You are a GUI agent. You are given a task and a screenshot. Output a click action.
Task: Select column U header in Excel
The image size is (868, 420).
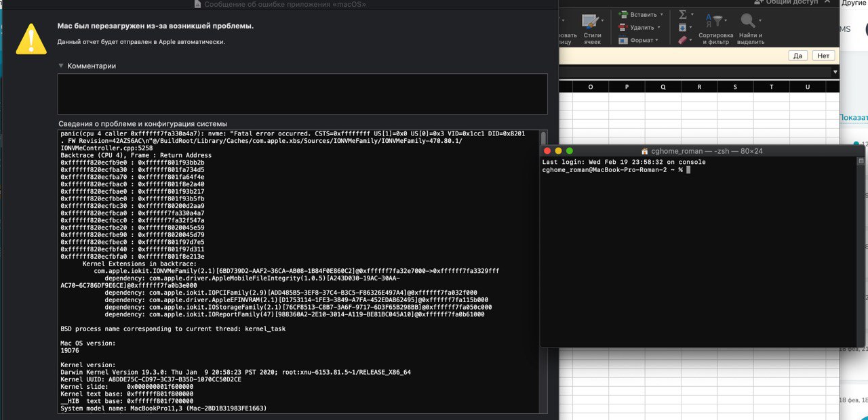808,87
